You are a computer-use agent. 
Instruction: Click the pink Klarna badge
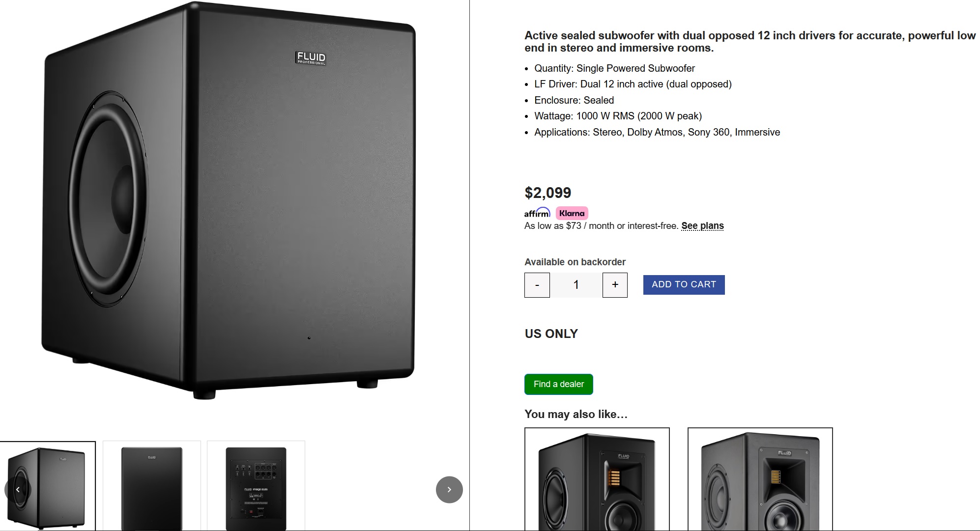click(572, 213)
